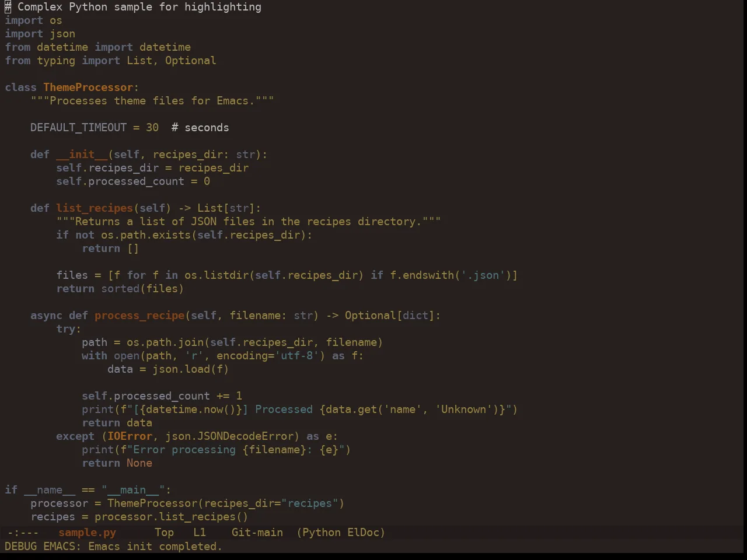Click the 'Unknown' string in print statement

(x=463, y=409)
